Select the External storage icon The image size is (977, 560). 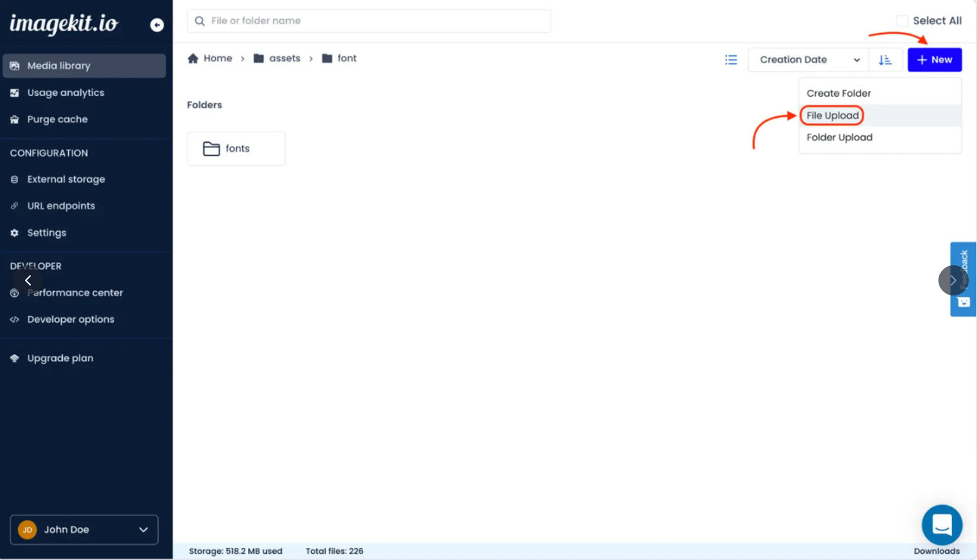(16, 179)
